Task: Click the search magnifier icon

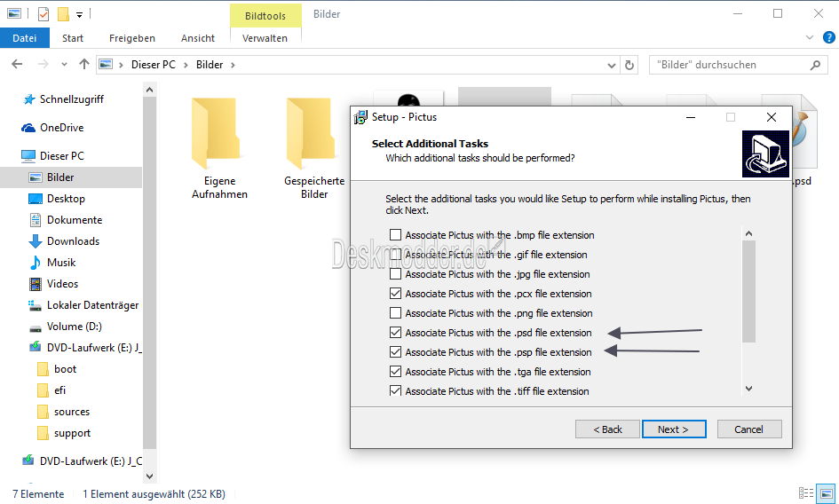Action: click(815, 66)
